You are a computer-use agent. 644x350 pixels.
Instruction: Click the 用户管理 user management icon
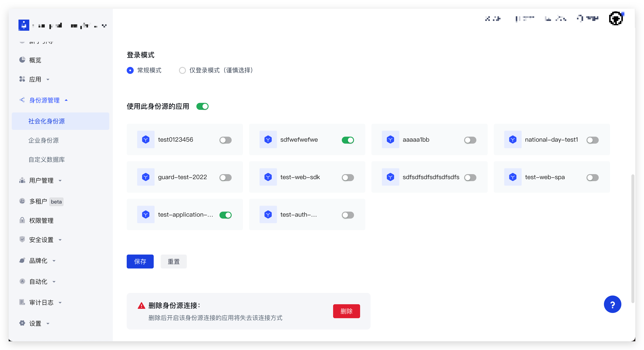22,180
